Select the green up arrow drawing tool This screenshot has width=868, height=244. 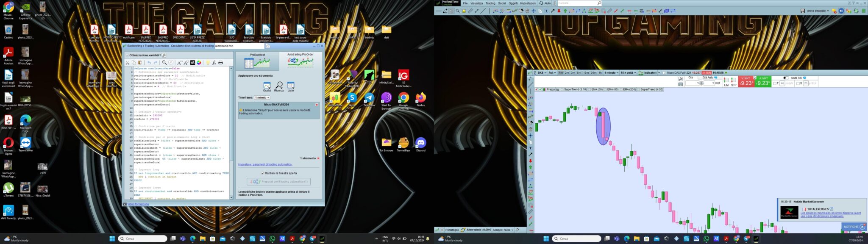[565, 11]
